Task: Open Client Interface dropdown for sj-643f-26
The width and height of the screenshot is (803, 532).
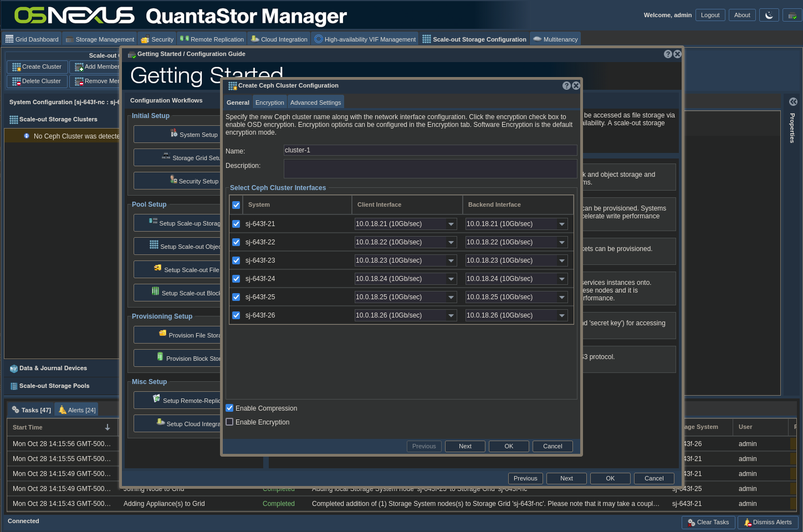Action: (451, 316)
